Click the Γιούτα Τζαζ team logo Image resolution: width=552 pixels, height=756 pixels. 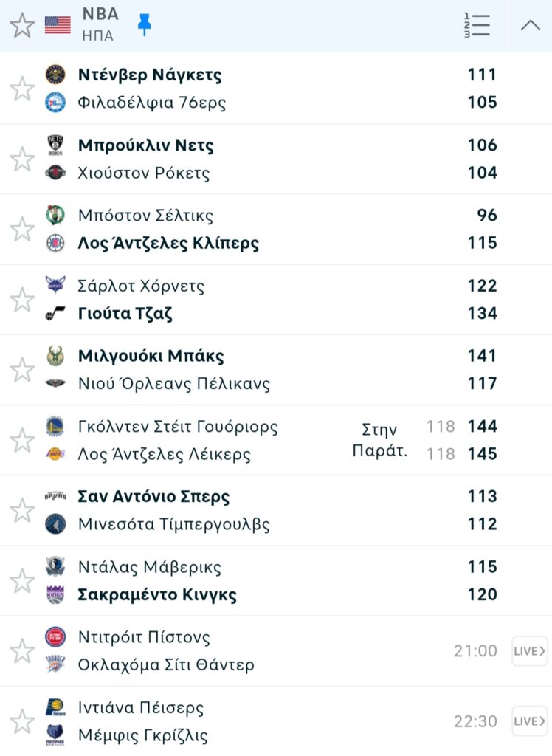point(55,314)
